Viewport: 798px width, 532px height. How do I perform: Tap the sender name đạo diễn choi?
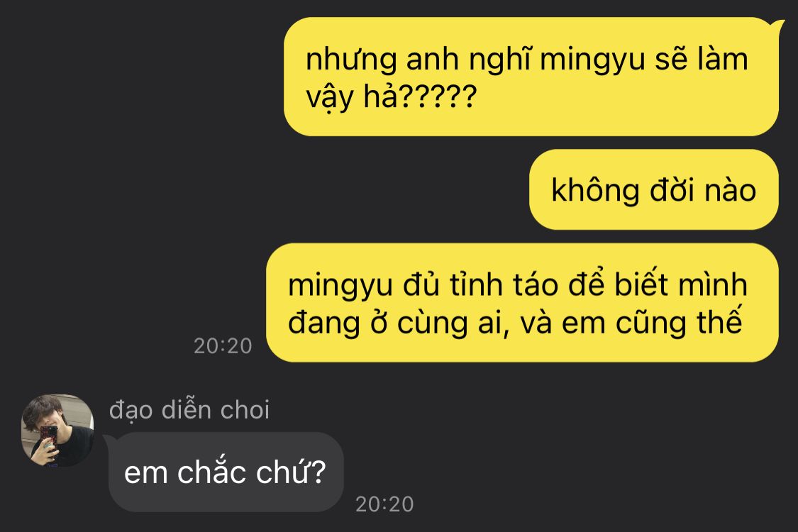(x=189, y=410)
